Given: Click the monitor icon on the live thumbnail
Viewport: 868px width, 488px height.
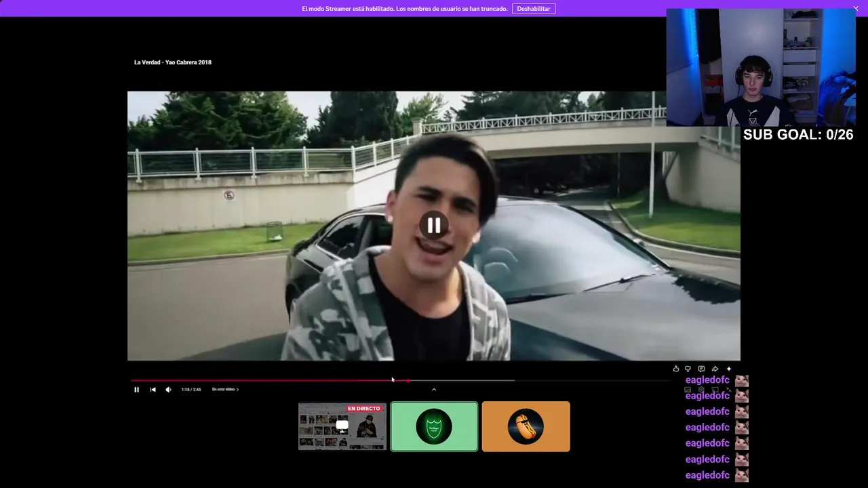Looking at the screenshot, I should coord(342,426).
